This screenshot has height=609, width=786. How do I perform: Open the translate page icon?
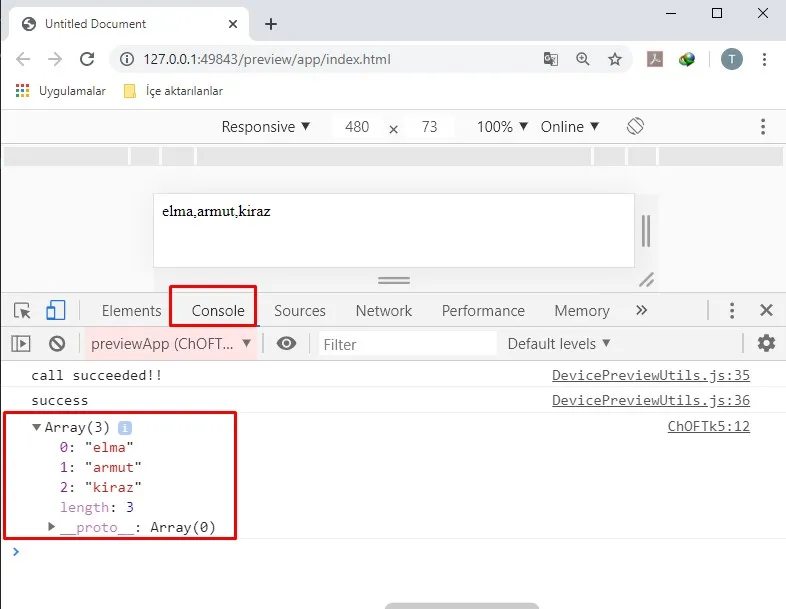pyautogui.click(x=551, y=59)
